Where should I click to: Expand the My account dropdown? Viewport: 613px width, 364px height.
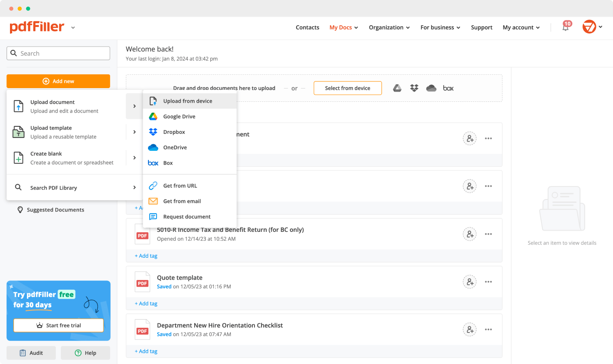pyautogui.click(x=521, y=27)
